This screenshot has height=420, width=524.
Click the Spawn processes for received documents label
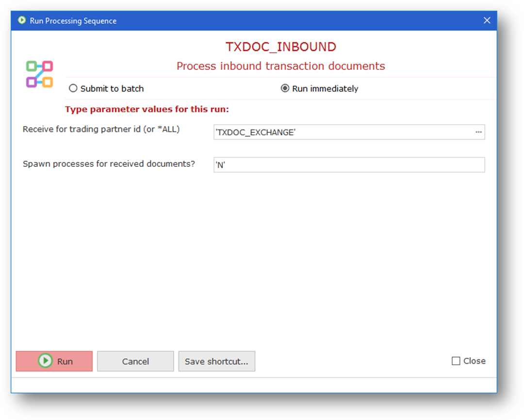pyautogui.click(x=109, y=164)
